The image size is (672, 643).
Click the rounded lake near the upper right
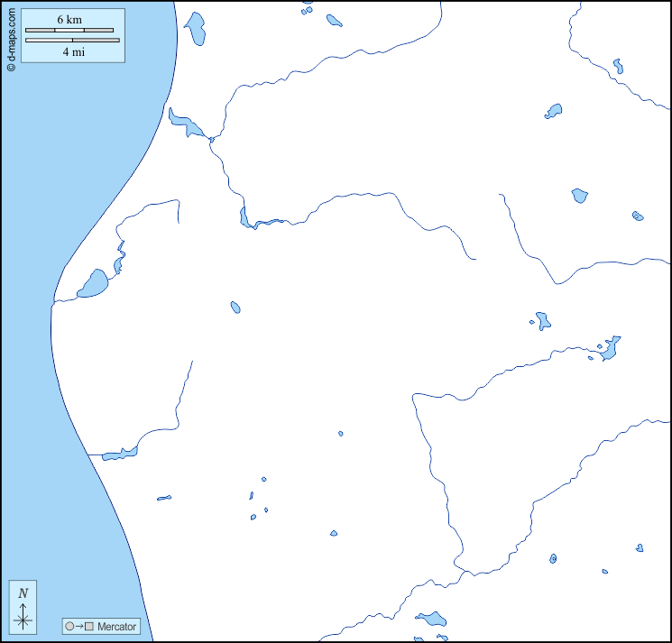coord(579,196)
